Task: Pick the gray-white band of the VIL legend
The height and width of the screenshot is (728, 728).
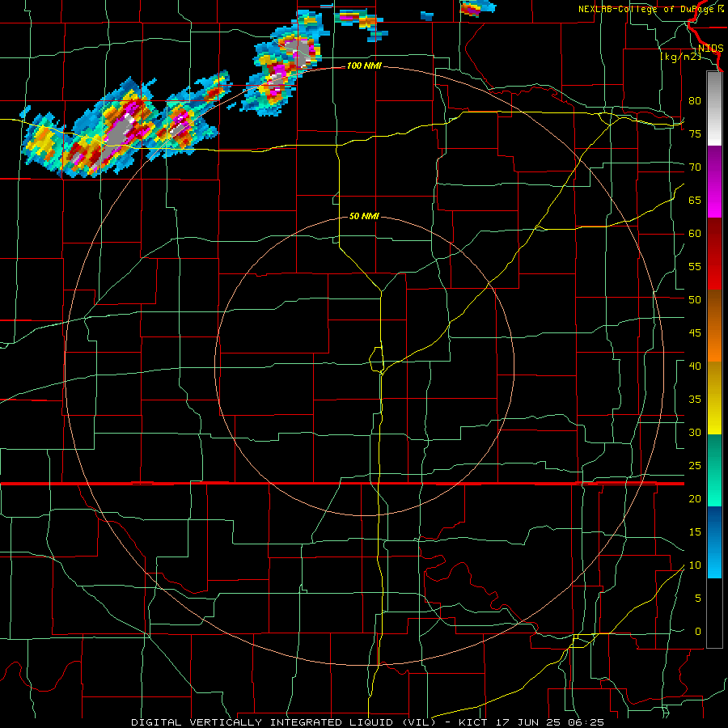Action: [714, 109]
